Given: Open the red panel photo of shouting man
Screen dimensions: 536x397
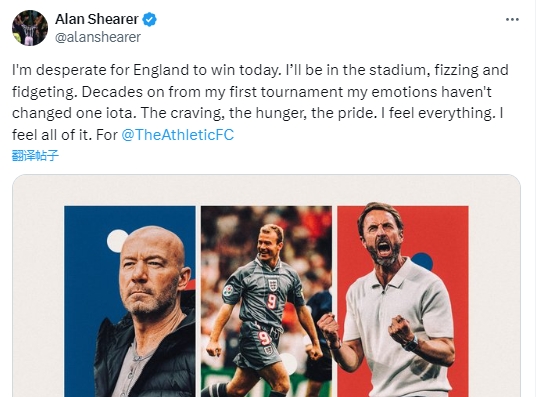Looking at the screenshot, I should coord(403,301).
